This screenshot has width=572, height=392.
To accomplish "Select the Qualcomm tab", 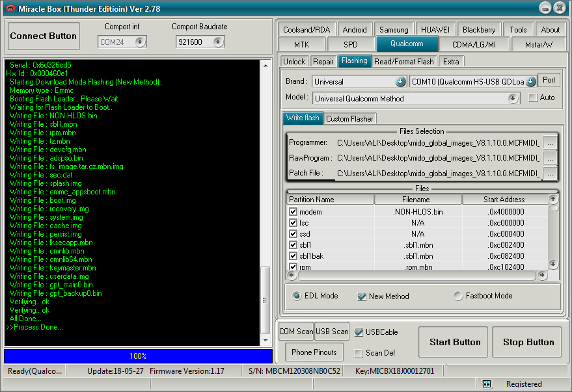I will click(x=407, y=44).
